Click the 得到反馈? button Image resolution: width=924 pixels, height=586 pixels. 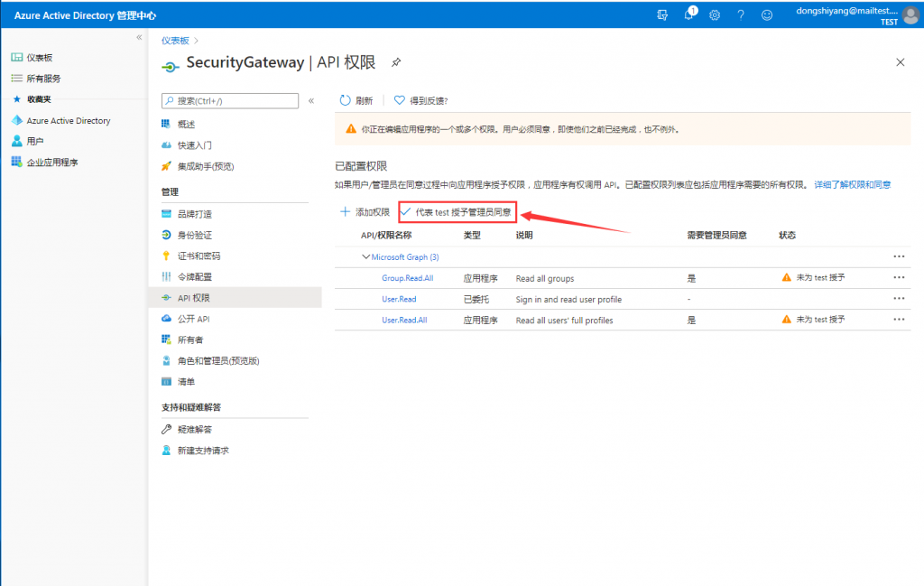421,101
